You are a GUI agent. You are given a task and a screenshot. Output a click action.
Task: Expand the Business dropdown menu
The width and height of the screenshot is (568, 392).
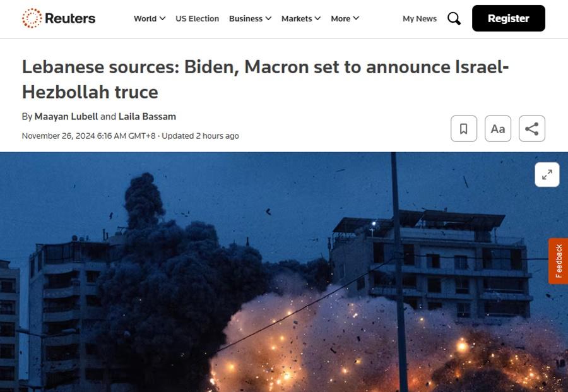tap(250, 18)
